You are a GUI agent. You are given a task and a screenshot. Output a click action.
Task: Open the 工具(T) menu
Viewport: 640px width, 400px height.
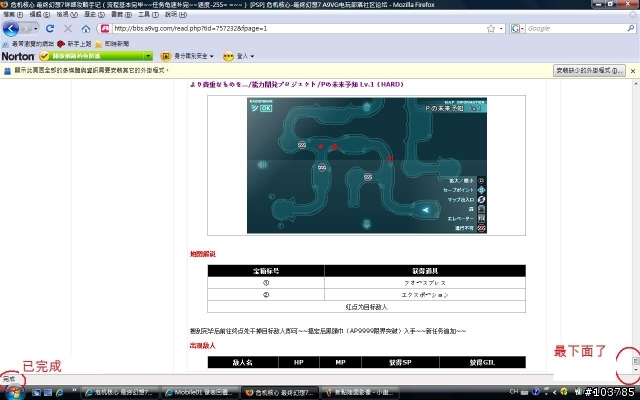pos(148,14)
